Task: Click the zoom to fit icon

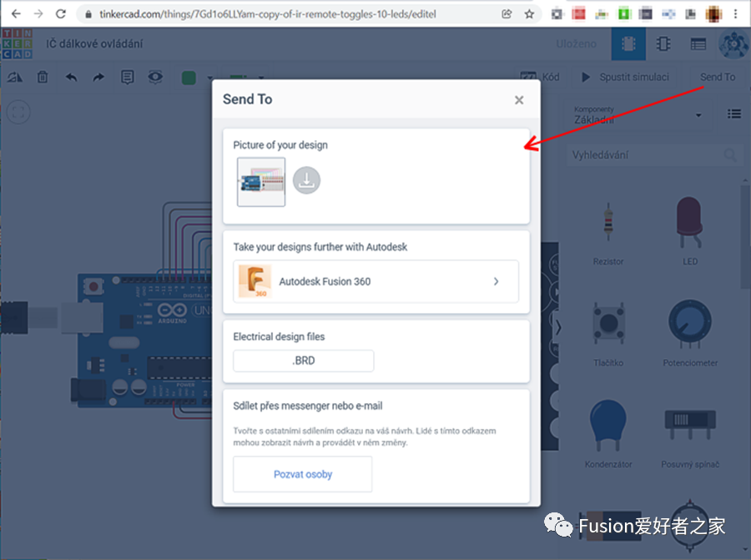Action: coord(18,113)
